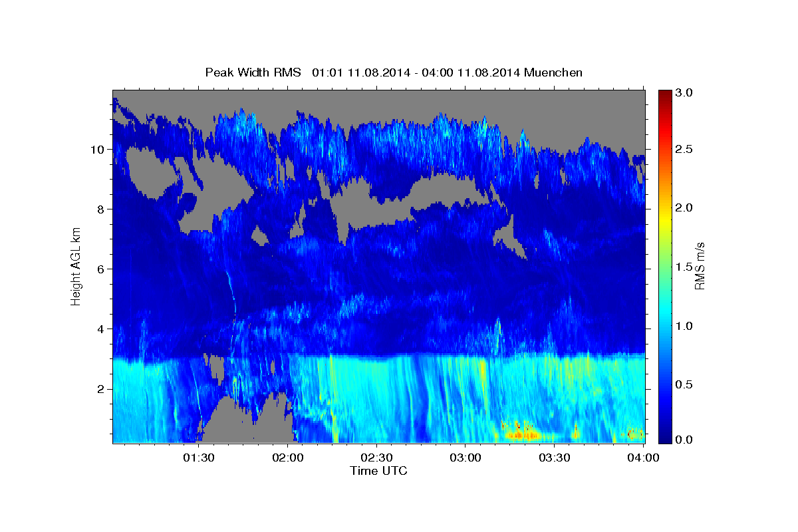Click the height tick label 4

[102, 329]
